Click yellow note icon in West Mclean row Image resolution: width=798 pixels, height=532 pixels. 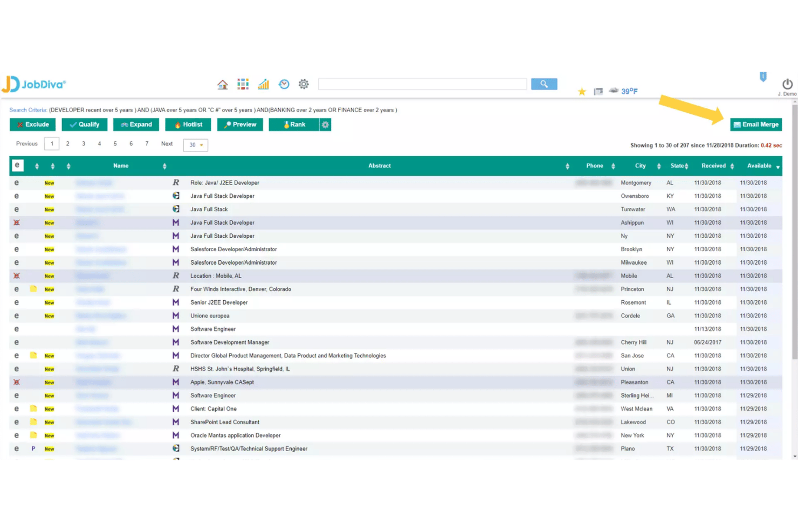click(x=33, y=409)
